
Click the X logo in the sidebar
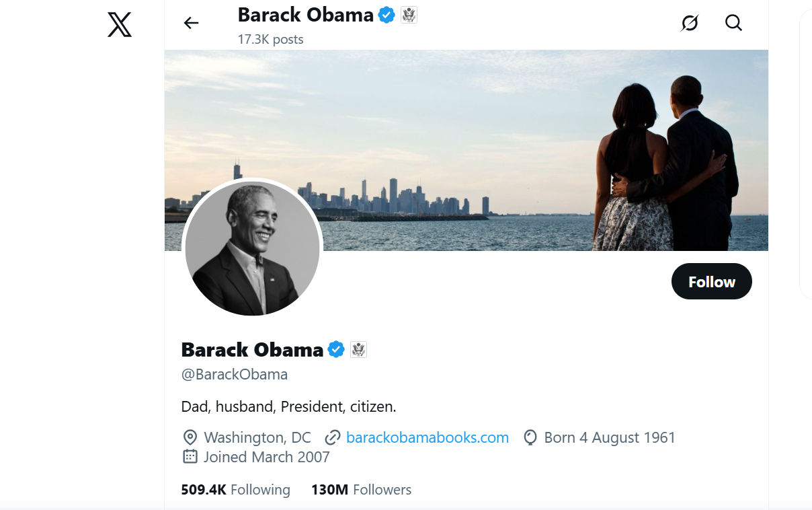[x=118, y=24]
